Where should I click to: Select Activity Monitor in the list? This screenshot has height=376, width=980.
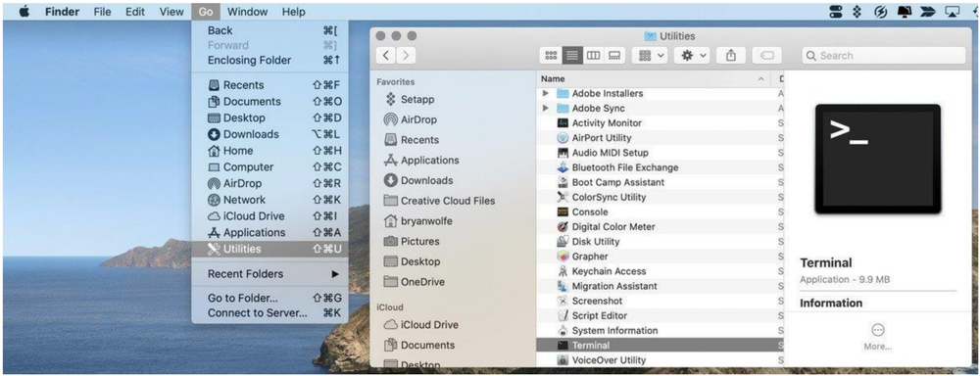tap(660, 123)
